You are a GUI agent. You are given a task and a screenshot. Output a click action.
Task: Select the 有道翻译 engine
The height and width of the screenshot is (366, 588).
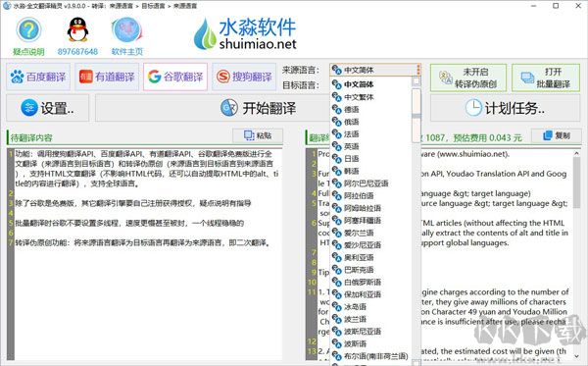click(x=107, y=77)
